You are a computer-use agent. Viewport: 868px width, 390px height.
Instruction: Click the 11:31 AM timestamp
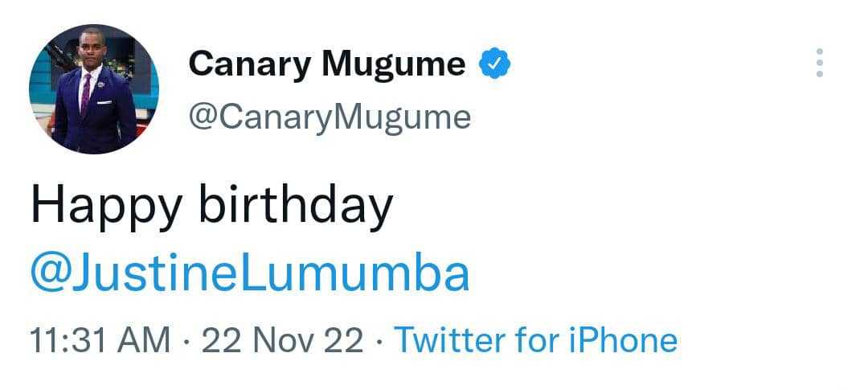(100, 340)
